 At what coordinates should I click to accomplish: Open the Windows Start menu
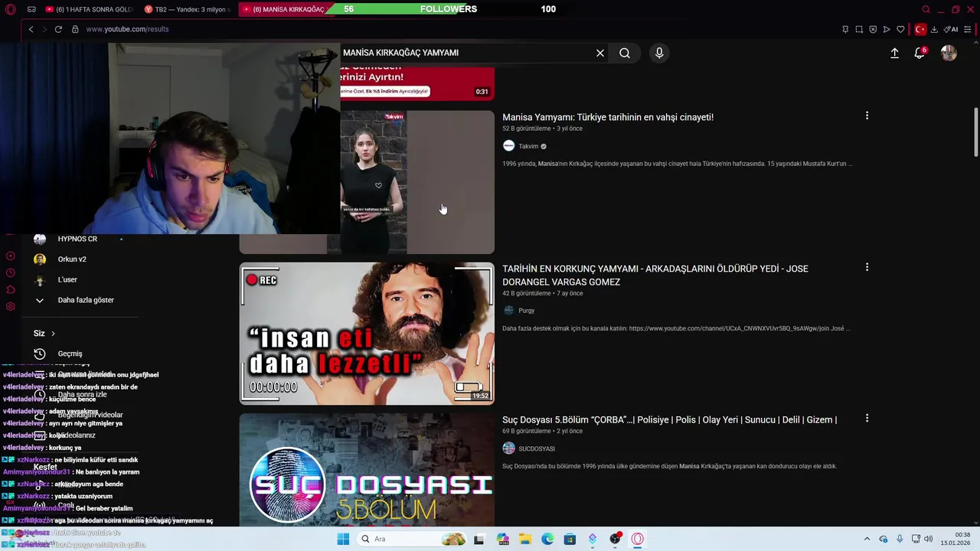(x=343, y=539)
